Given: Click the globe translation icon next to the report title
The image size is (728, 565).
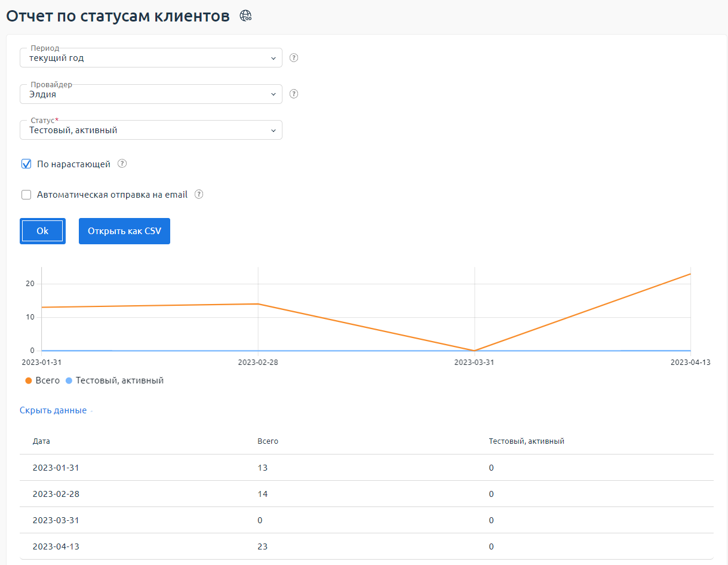Looking at the screenshot, I should (245, 16).
